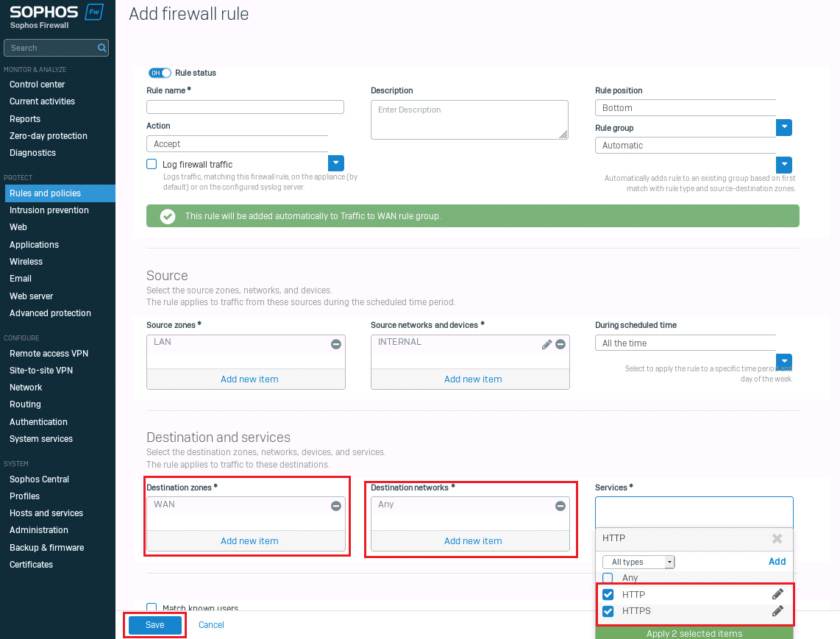This screenshot has height=639, width=840.
Task: Edit the HTTPS service entry
Action: point(777,611)
